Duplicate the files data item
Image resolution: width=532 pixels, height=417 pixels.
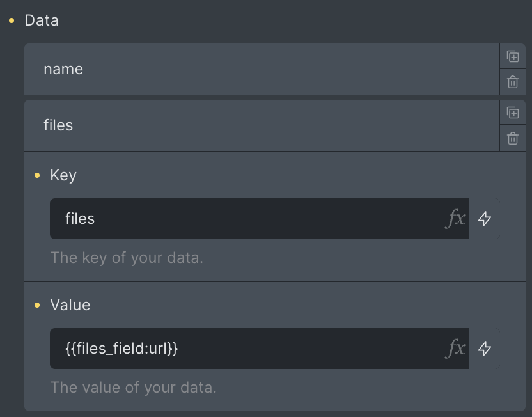click(513, 113)
